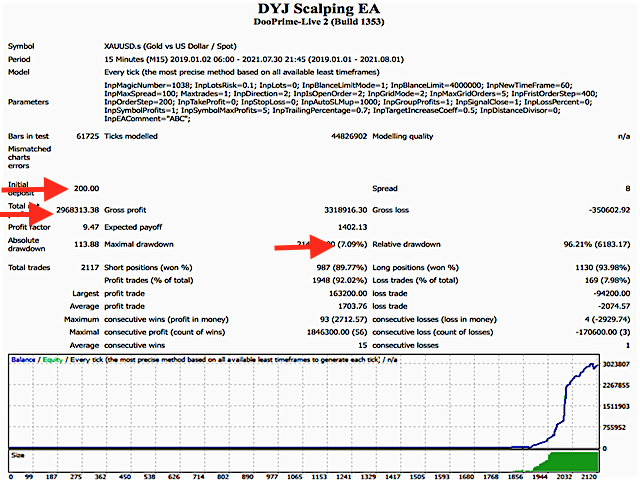Viewport: 640px width, 480px height.
Task: Click chart axis value 1511903
Action: click(x=616, y=407)
